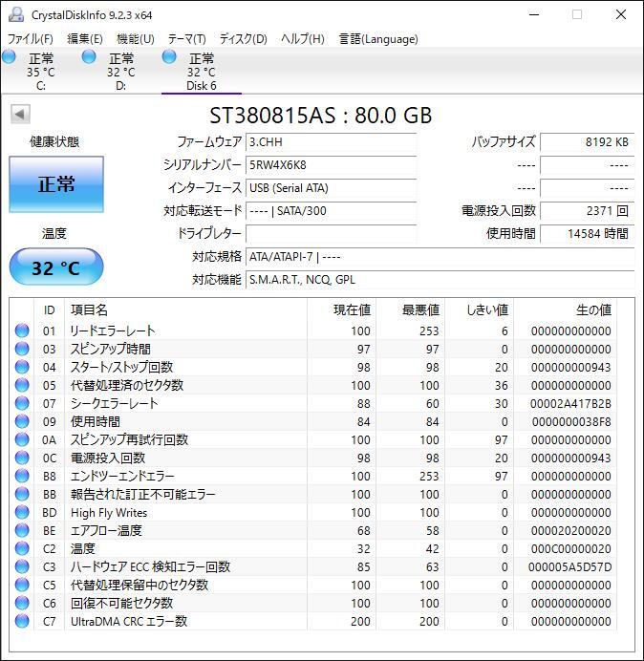Click the status orb of row 05 代替処理済のセクタ数
644x661 pixels.
click(x=22, y=385)
